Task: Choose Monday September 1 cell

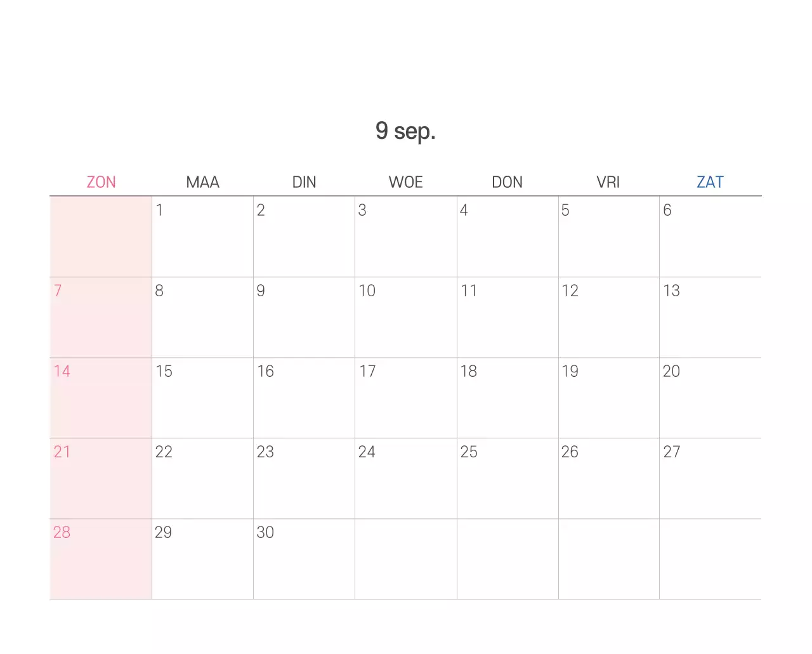Action: (x=202, y=237)
